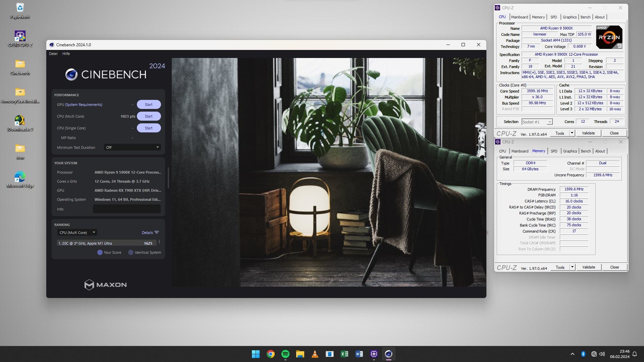This screenshot has height=362, width=644.
Task: Switch to Graphics tab in upper CPU-Z
Action: 570,17
